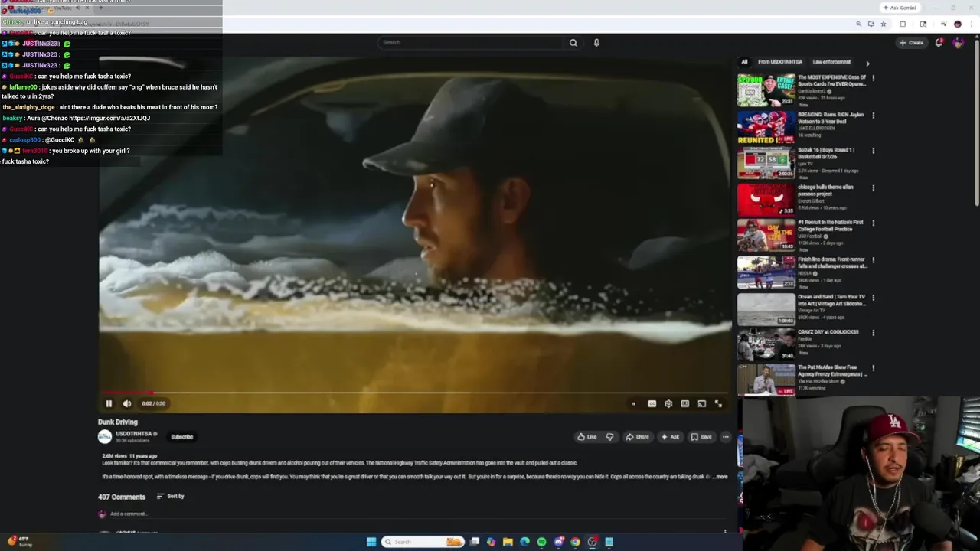Open options menu for Sports Cards video
Viewport: 980px width, 551px height.
pyautogui.click(x=873, y=78)
